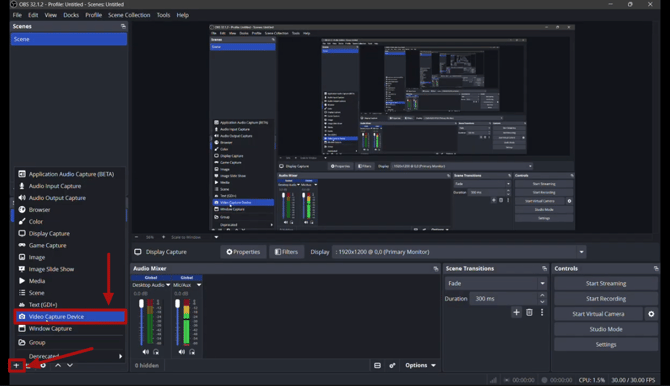Open the File menu
Viewport: 670px width, 386px height.
pyautogui.click(x=17, y=15)
